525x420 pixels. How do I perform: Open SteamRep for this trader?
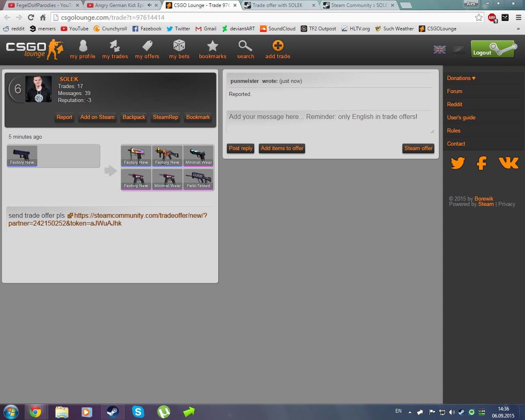pos(165,117)
